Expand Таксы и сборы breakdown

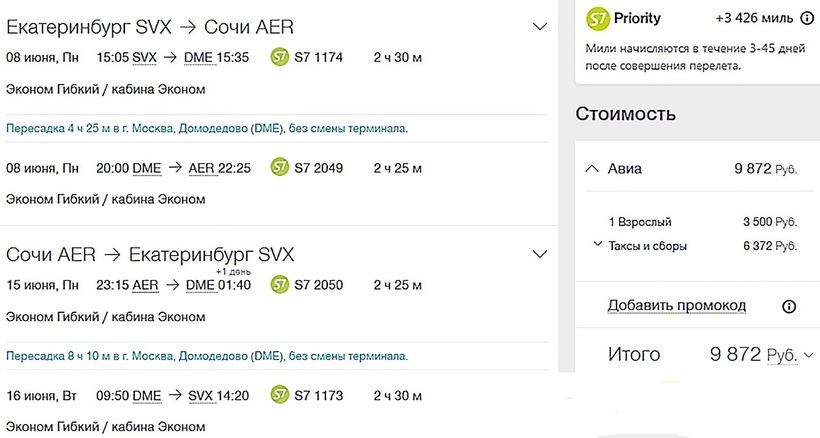(597, 245)
